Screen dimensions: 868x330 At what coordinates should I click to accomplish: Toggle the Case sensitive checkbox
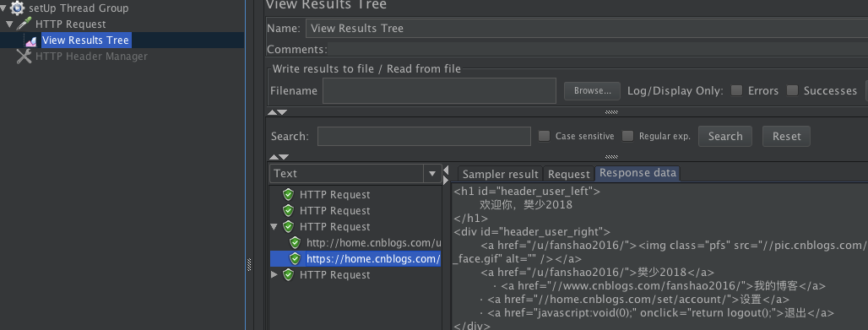click(544, 136)
